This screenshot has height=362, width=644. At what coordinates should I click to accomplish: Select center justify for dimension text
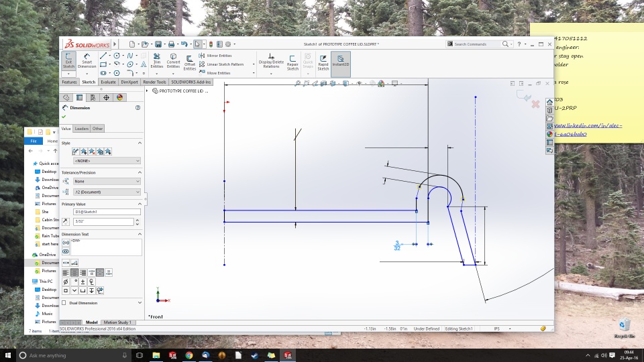click(x=74, y=273)
